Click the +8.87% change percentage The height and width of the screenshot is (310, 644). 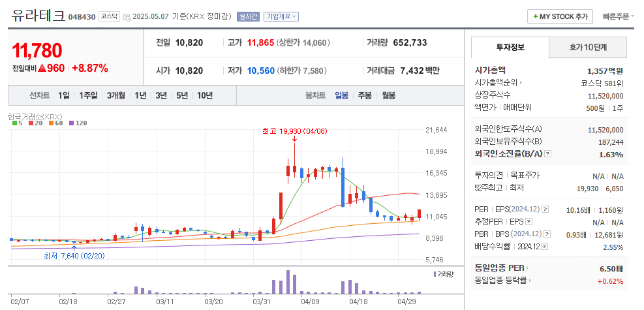[x=90, y=68]
